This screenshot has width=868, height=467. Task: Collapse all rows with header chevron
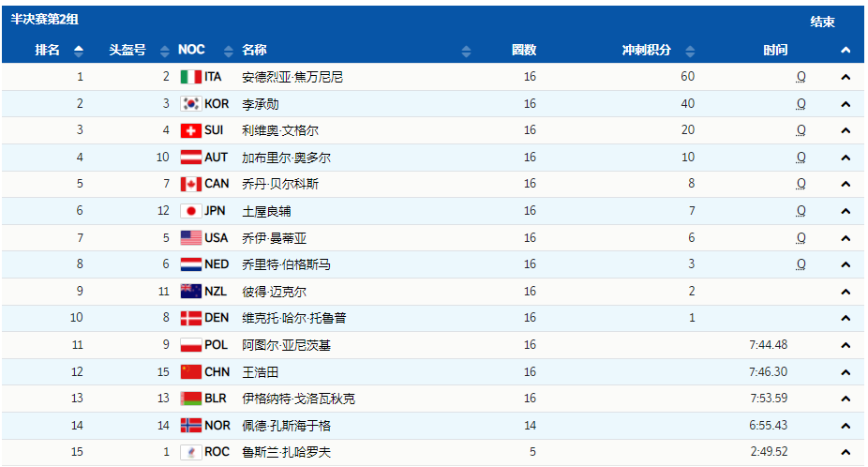[846, 51]
